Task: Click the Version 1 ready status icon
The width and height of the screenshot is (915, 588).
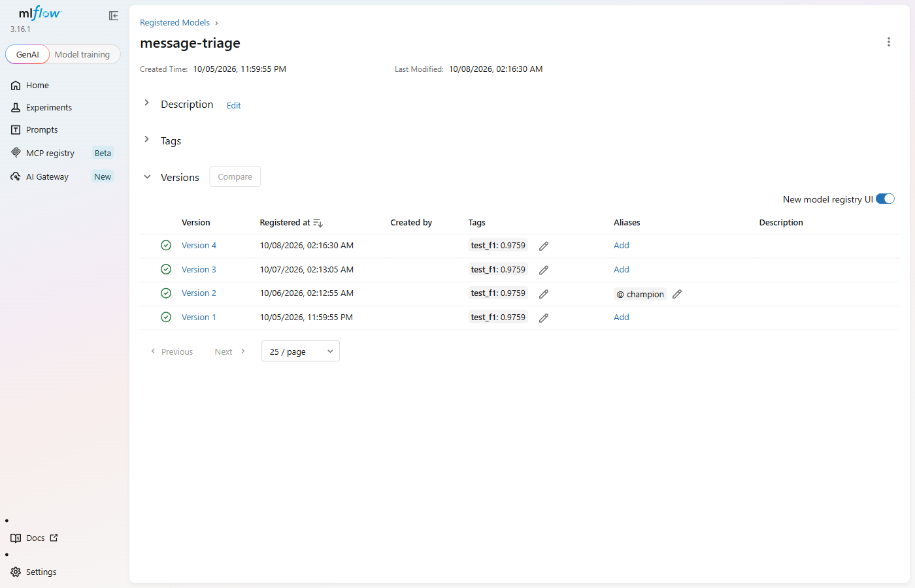Action: [x=166, y=317]
